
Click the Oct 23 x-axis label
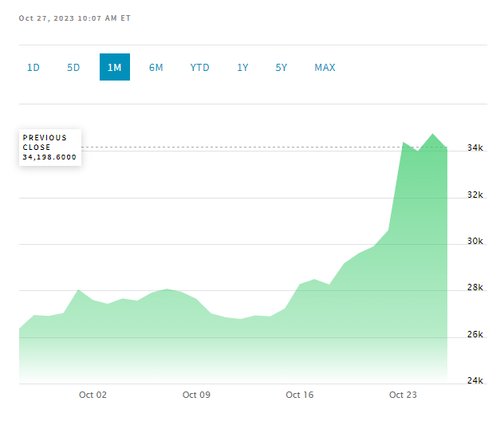pos(403,395)
